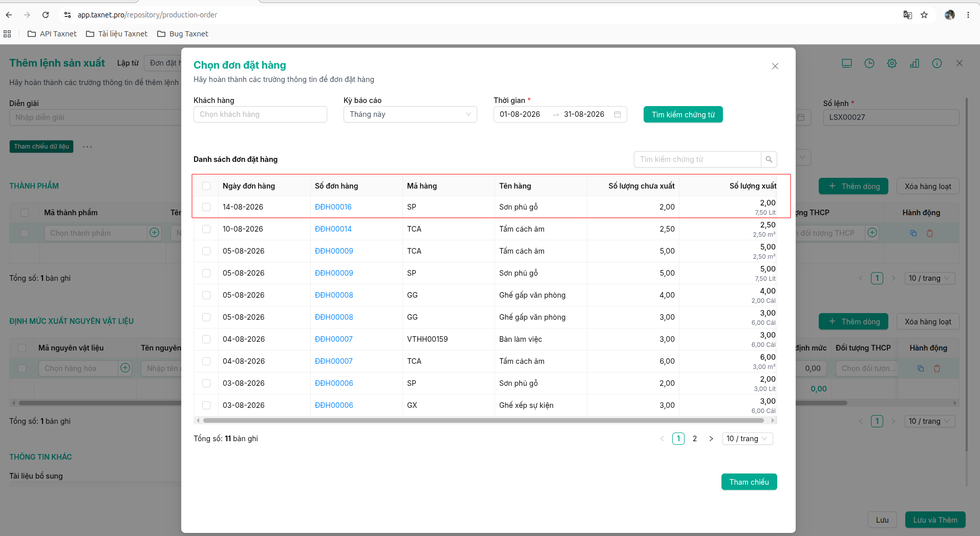The image size is (980, 536).
Task: Click the monitor display icon in header
Action: click(x=847, y=63)
